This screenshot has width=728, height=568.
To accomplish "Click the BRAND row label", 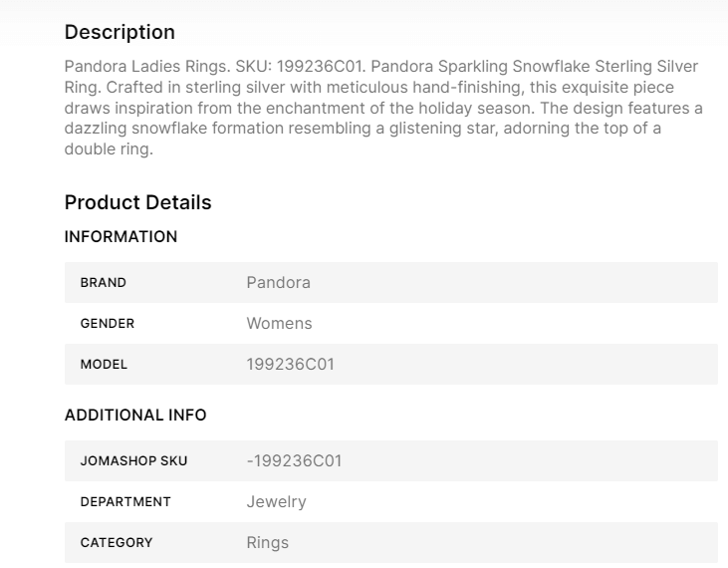I will click(104, 283).
